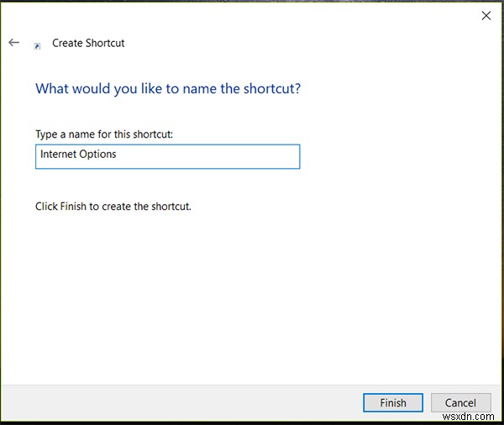Click the shortcut icon beside Create Shortcut

37,46
